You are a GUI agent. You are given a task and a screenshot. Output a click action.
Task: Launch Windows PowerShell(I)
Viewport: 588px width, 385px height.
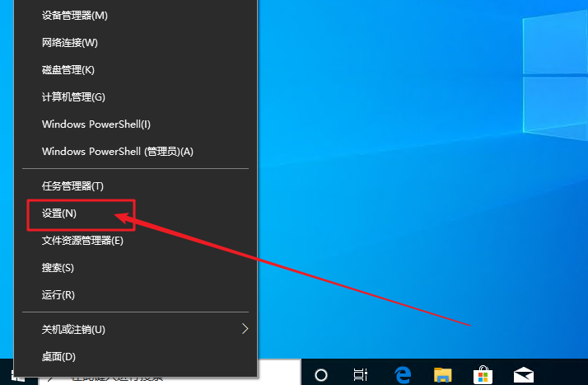(96, 124)
